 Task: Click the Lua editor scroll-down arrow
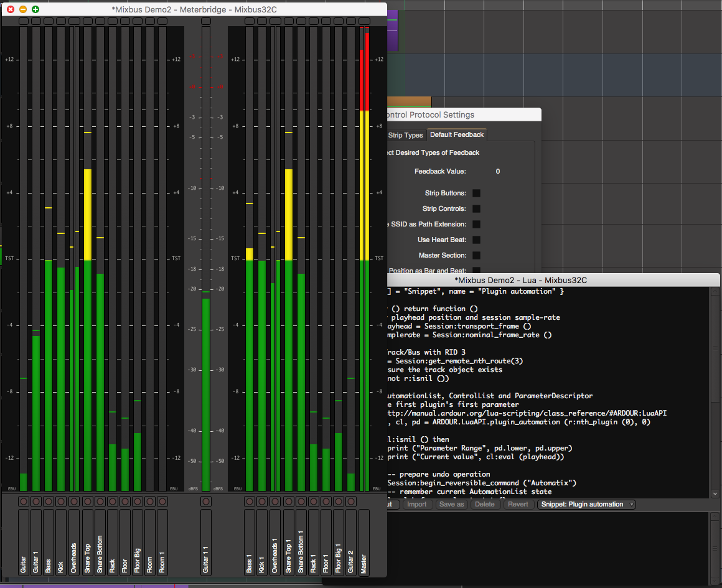pyautogui.click(x=715, y=493)
